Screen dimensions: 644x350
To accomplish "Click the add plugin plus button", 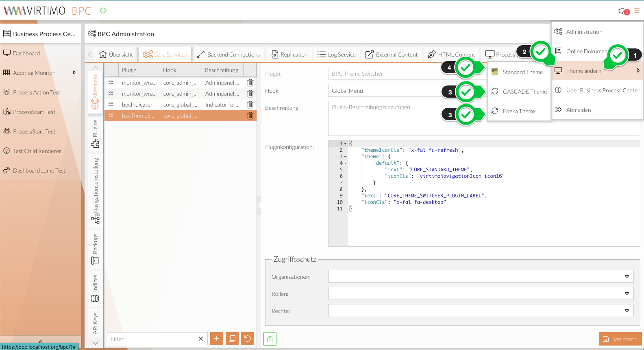I will (x=217, y=339).
